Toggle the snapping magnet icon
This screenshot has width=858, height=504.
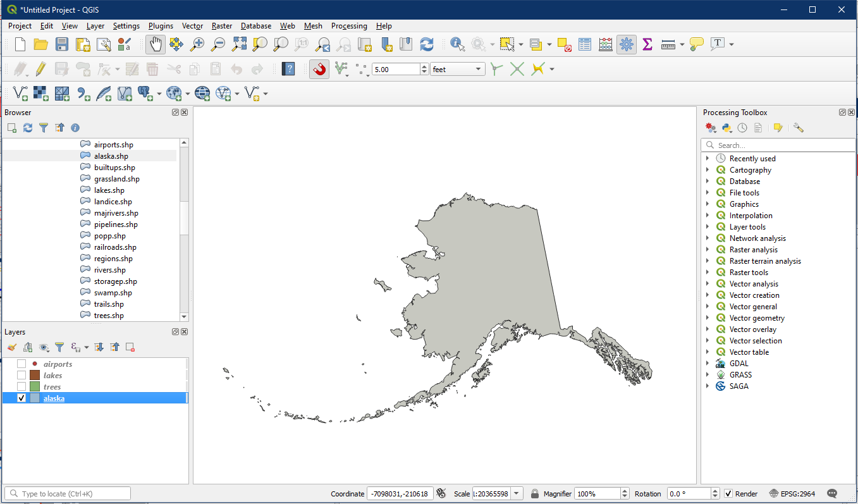click(x=319, y=69)
